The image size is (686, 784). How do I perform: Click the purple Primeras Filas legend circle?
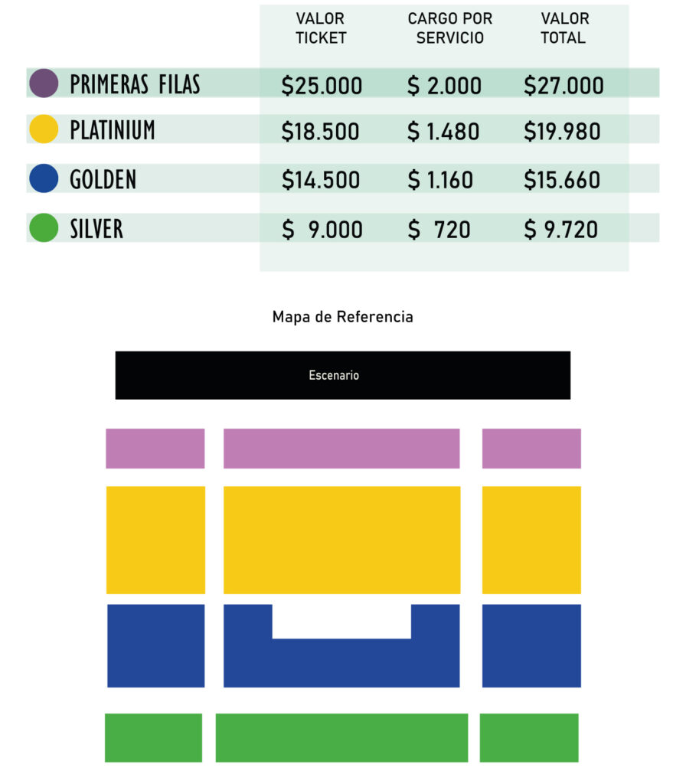click(44, 83)
